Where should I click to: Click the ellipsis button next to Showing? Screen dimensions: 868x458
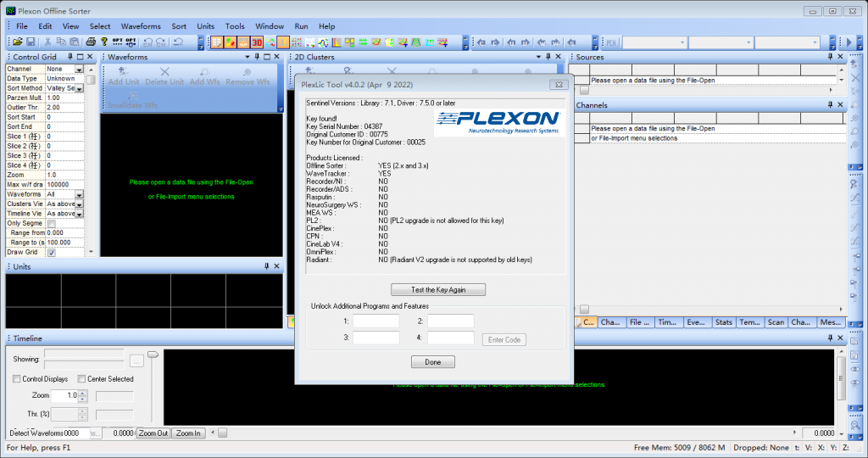[x=136, y=361]
